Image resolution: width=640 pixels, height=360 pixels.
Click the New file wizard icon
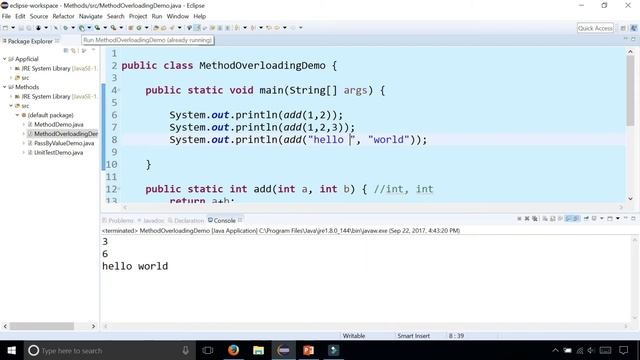pos(6,28)
